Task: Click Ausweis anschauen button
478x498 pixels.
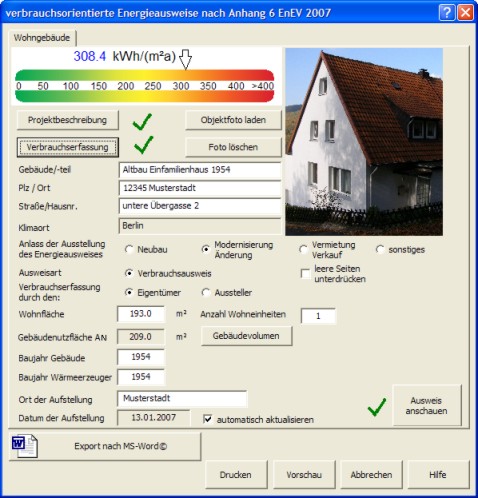Action: point(427,405)
